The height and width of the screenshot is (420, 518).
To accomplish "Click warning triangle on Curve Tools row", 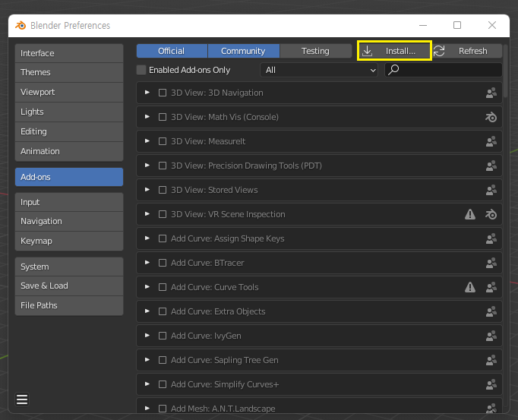I will pos(470,287).
